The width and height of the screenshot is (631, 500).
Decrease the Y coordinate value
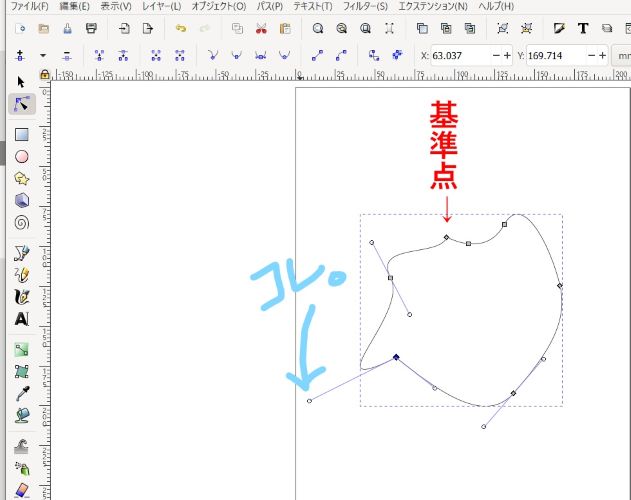click(x=592, y=56)
